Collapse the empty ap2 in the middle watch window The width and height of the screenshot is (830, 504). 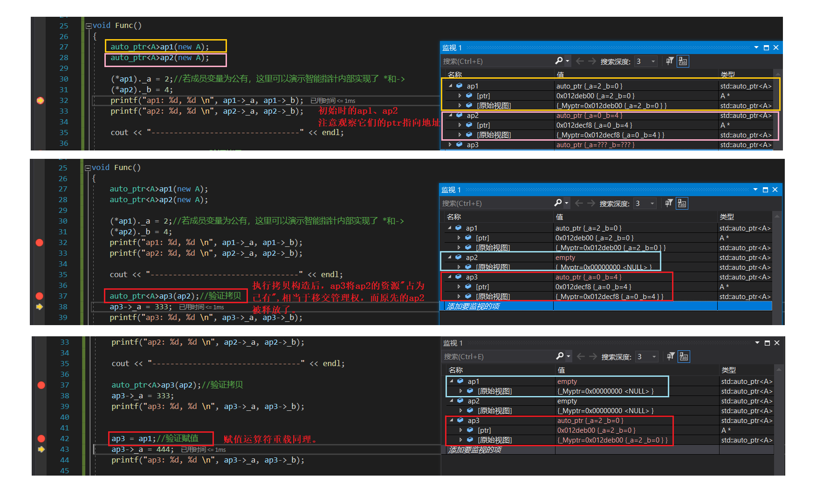tap(449, 257)
